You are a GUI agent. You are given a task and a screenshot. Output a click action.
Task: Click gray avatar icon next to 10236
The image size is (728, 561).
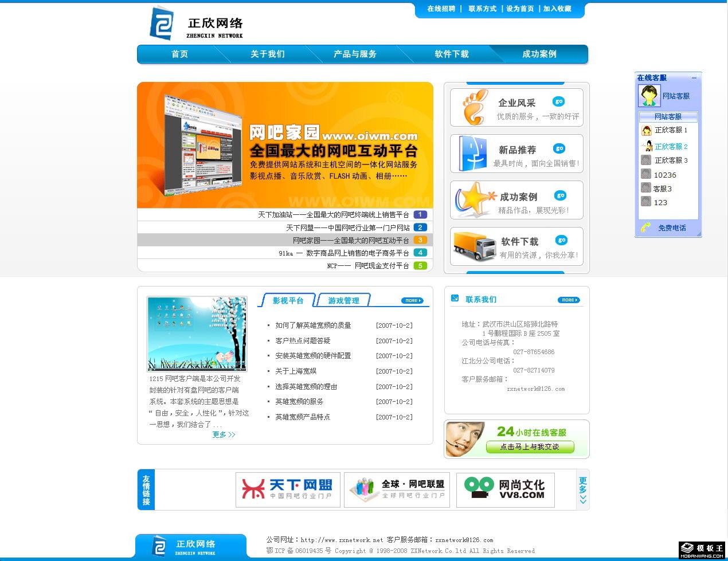(x=646, y=174)
